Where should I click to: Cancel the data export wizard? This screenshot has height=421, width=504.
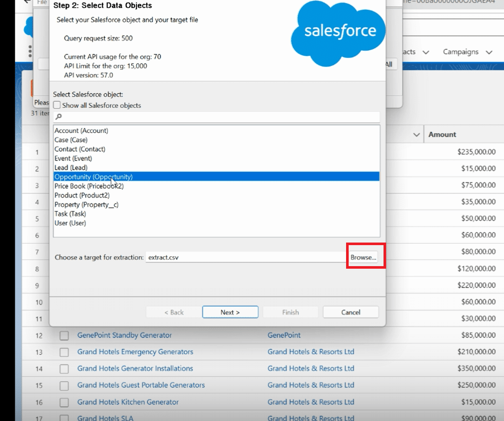pos(351,312)
